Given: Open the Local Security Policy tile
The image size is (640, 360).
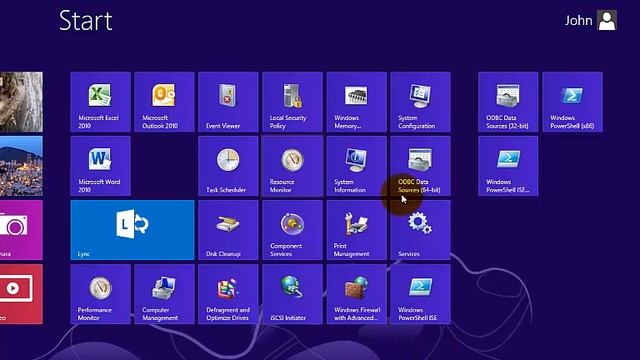Looking at the screenshot, I should [293, 102].
